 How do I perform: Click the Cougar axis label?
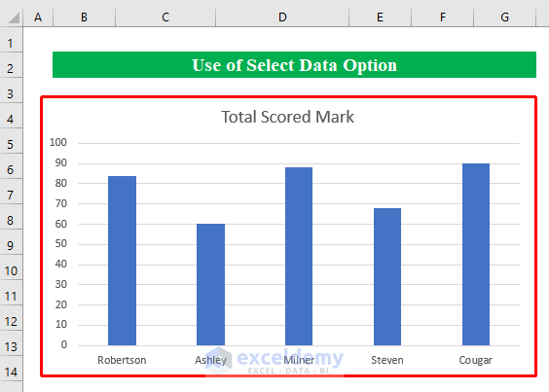point(475,360)
